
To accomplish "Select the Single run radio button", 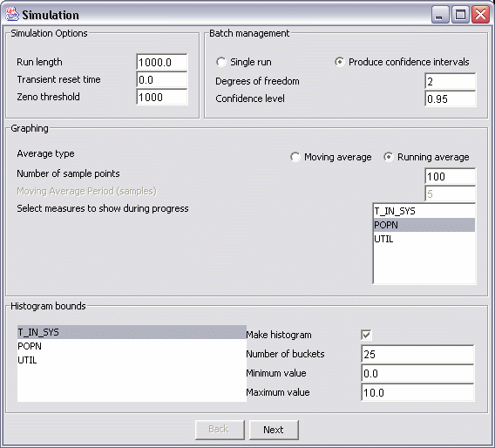I will 221,62.
